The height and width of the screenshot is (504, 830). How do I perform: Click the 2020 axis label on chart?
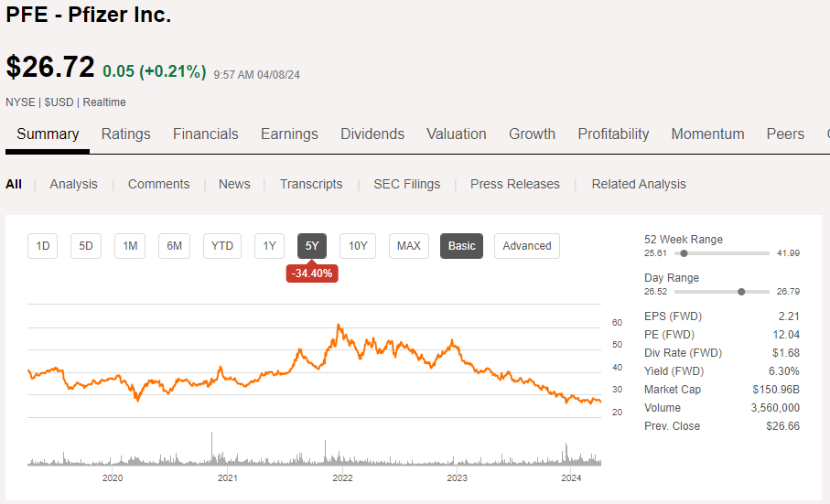[113, 478]
